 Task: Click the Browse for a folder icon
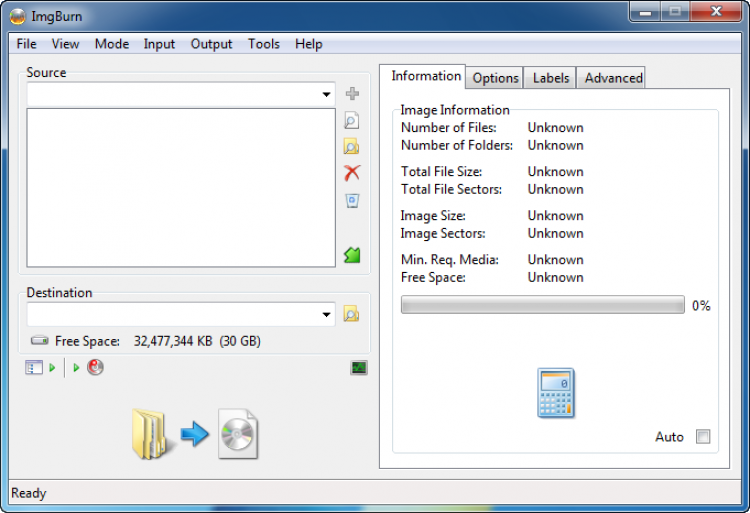352,147
